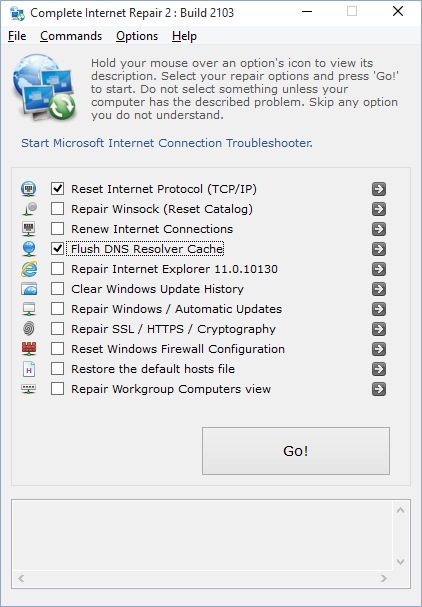The height and width of the screenshot is (607, 422).
Task: Click the Internet Explorer icon beside Repair Internet Explorer
Action: coord(29,269)
